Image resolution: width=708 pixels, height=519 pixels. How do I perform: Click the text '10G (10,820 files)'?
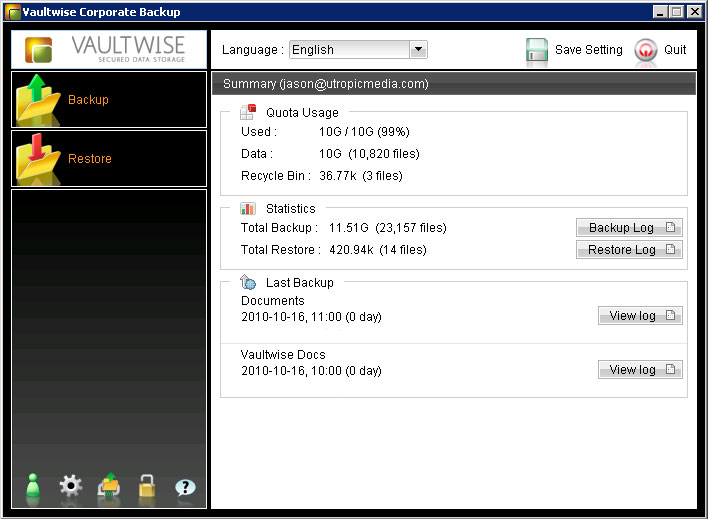point(369,154)
